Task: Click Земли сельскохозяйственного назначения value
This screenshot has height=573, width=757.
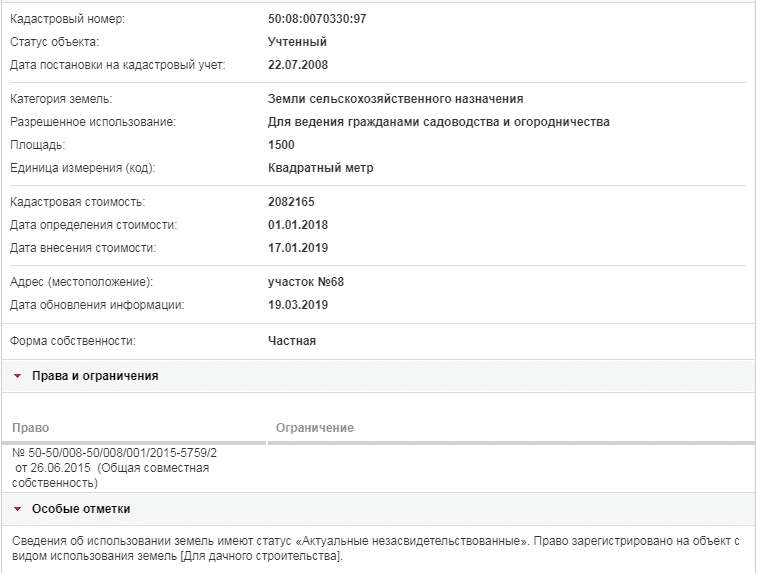Action: (395, 99)
